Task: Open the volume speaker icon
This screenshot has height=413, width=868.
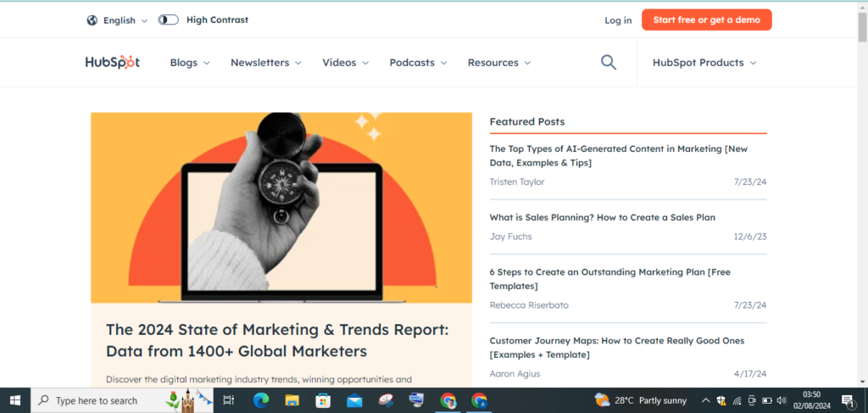Action: [x=782, y=400]
